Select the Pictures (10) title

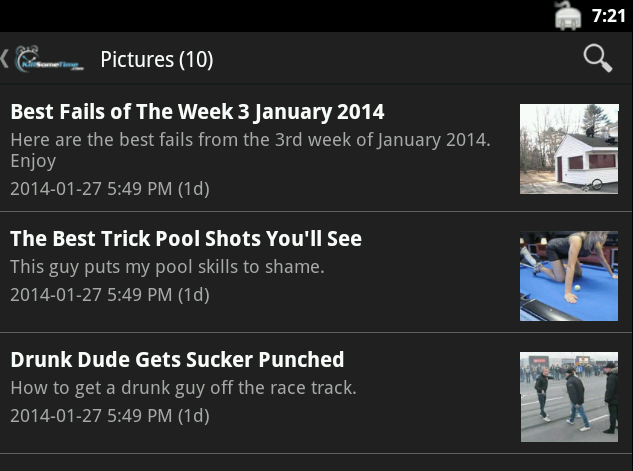pyautogui.click(x=157, y=60)
